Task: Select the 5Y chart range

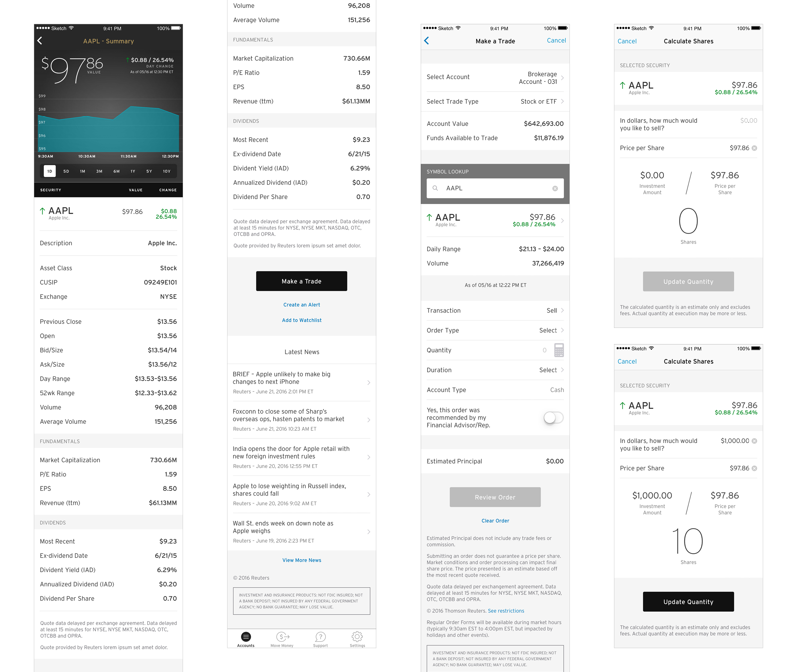Action: click(149, 171)
